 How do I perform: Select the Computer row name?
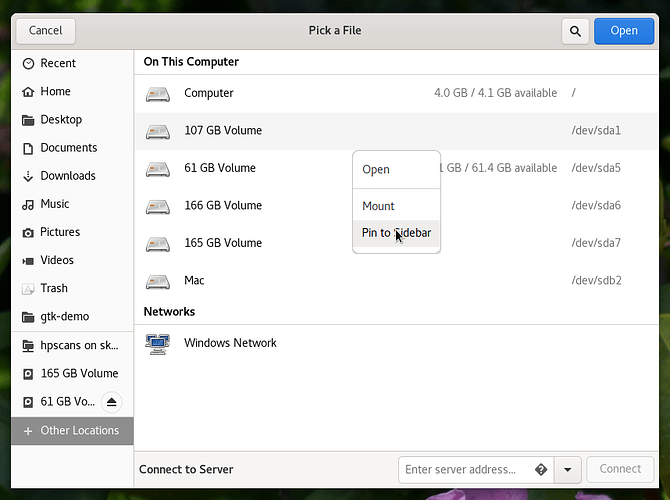pyautogui.click(x=209, y=94)
